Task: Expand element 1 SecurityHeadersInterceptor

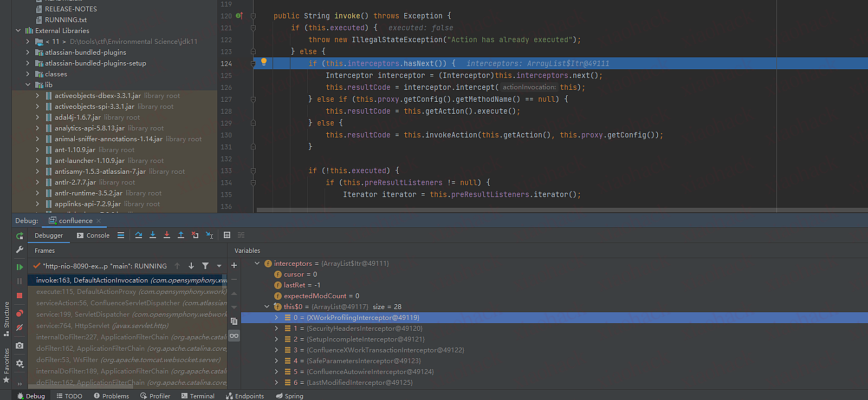Action: [276, 329]
